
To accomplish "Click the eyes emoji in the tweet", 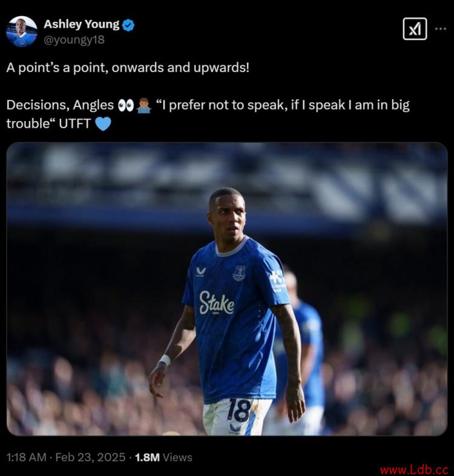I will (126, 105).
